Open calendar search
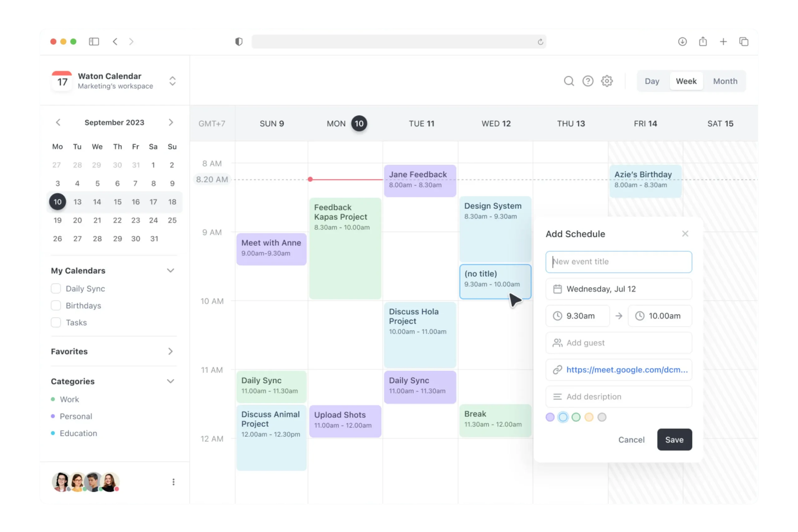Image resolution: width=798 pixels, height=532 pixels. point(569,81)
